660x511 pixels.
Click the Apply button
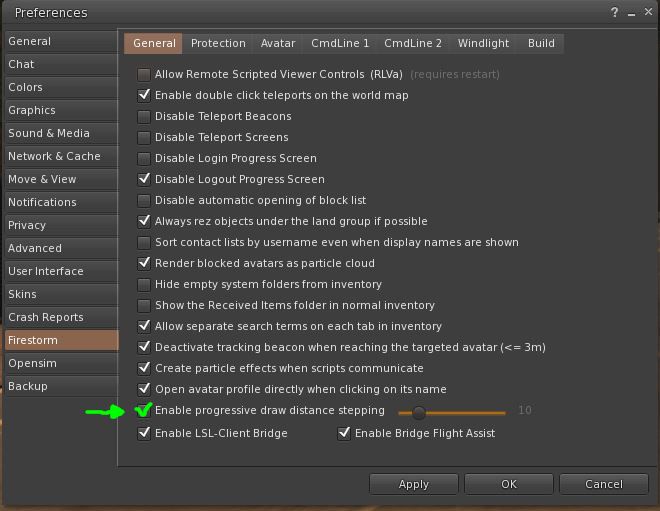[413, 484]
